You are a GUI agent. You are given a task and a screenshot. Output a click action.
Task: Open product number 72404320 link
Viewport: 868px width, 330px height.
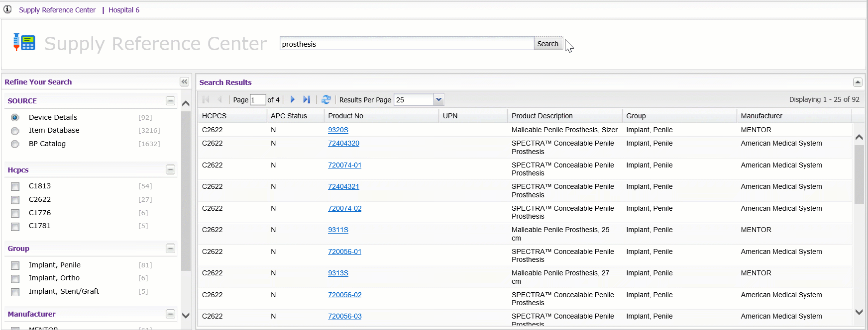[343, 143]
